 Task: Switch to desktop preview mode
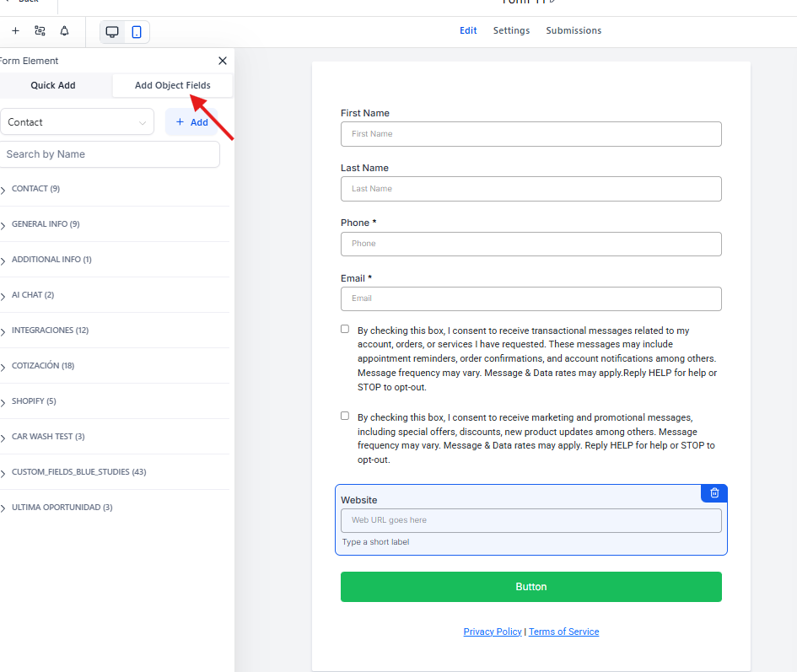(x=112, y=32)
